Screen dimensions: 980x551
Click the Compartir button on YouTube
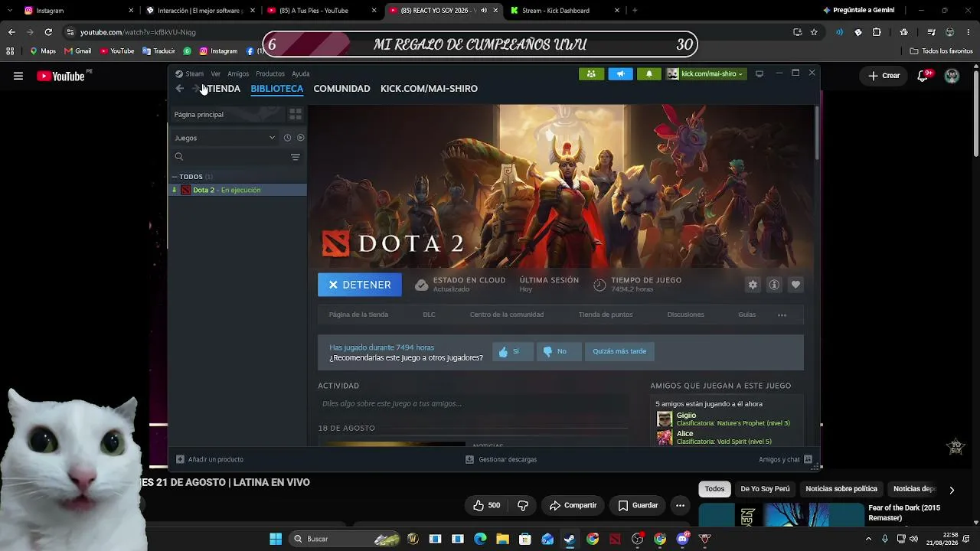tap(573, 505)
